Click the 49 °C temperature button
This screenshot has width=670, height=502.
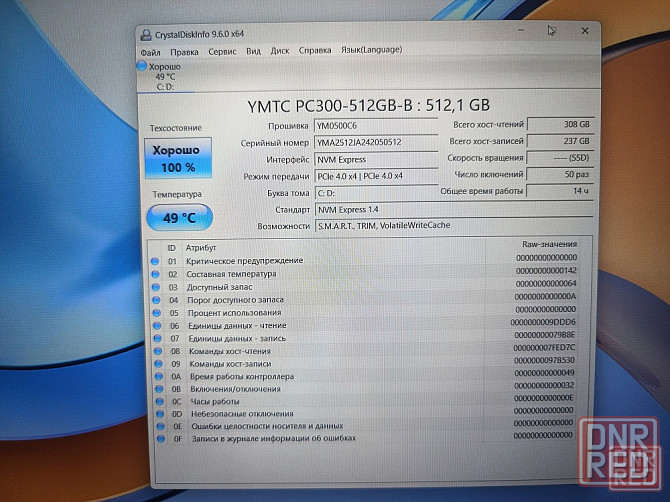coord(179,218)
